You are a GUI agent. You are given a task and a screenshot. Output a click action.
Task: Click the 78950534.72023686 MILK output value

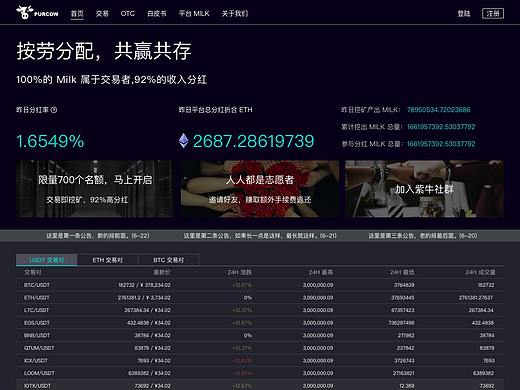[x=439, y=110]
